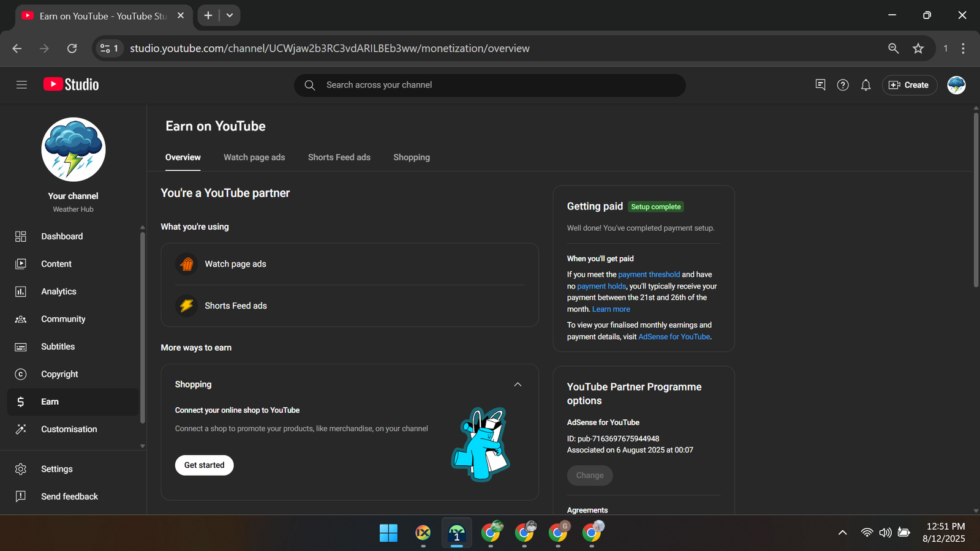Open the channel comments icon in header

[820, 85]
